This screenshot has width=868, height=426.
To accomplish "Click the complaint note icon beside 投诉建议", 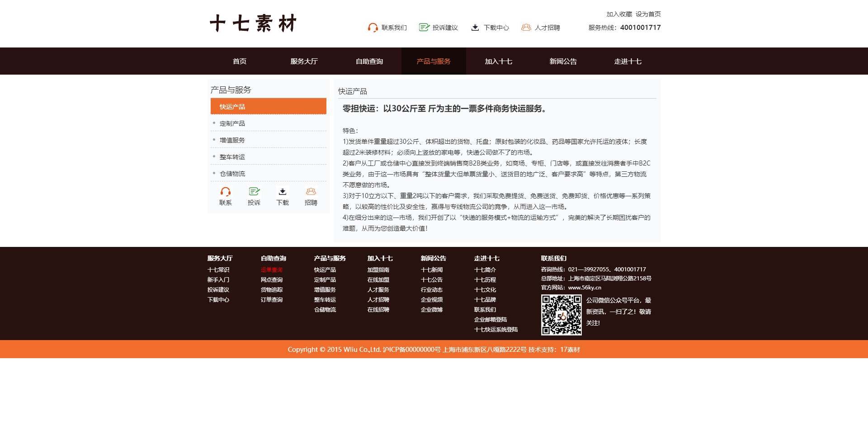I will pos(424,28).
